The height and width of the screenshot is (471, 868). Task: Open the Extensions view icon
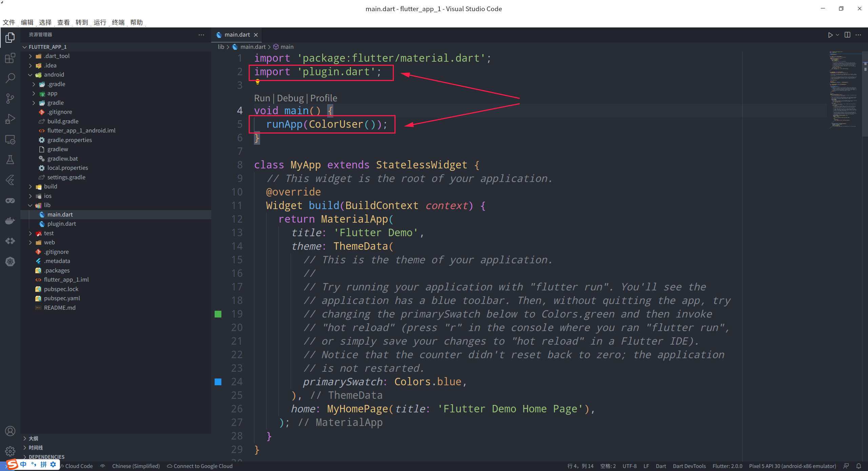(10, 58)
